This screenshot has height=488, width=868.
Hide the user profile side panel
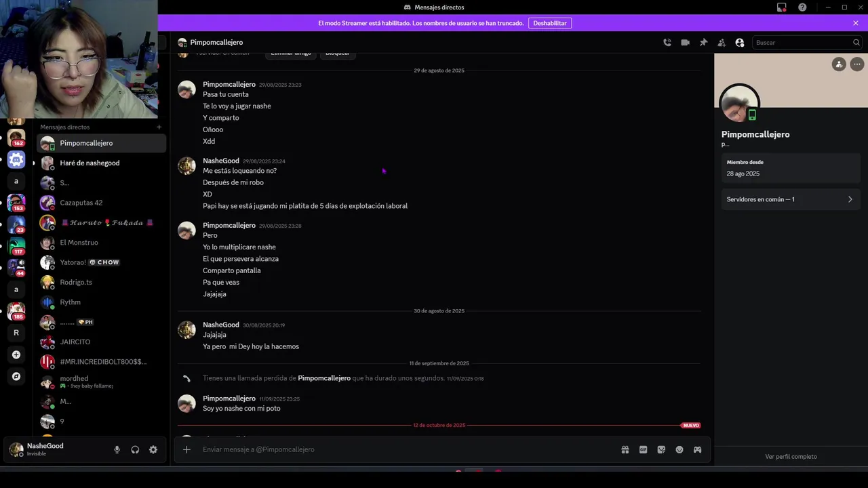point(740,43)
